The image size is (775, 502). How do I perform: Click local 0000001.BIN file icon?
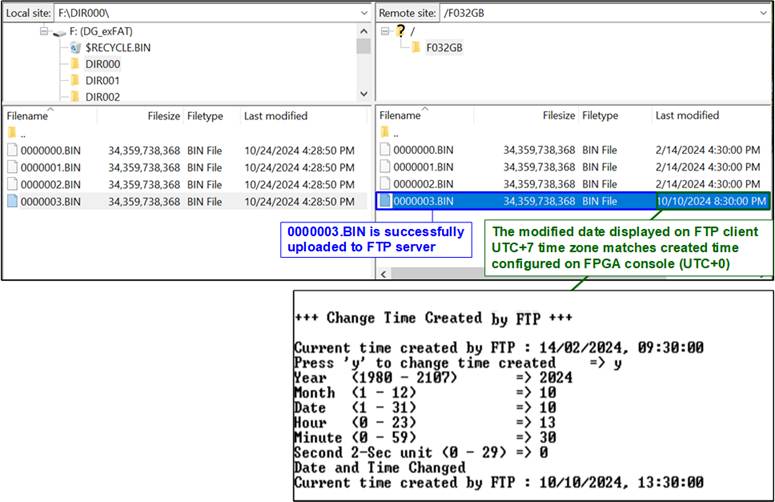12,167
